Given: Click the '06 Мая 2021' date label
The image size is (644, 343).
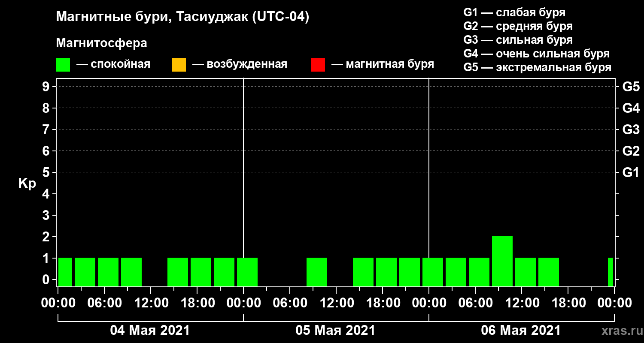Looking at the screenshot, I should [521, 331].
